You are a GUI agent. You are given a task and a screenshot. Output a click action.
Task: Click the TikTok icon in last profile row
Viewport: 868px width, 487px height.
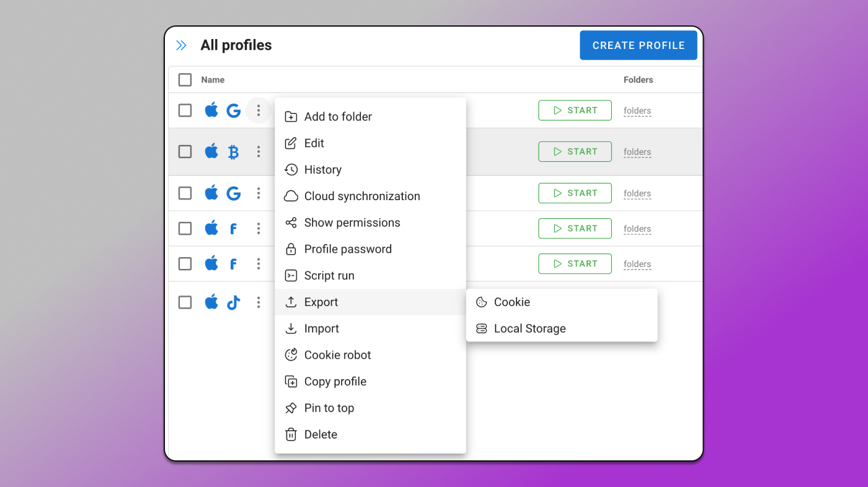(233, 302)
